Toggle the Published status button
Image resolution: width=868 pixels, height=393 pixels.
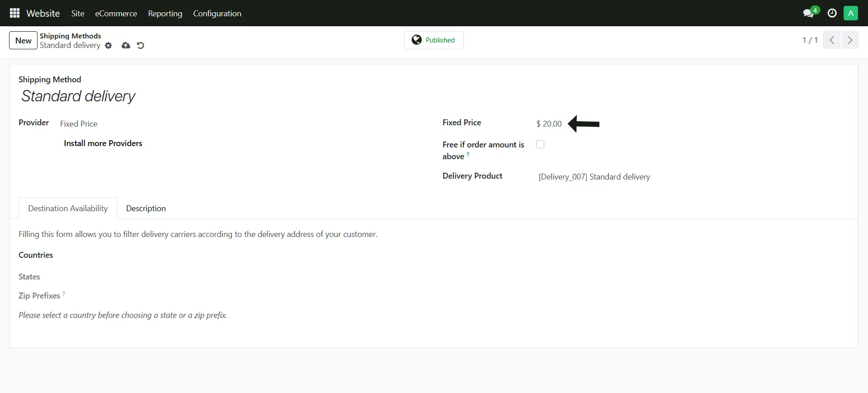434,40
